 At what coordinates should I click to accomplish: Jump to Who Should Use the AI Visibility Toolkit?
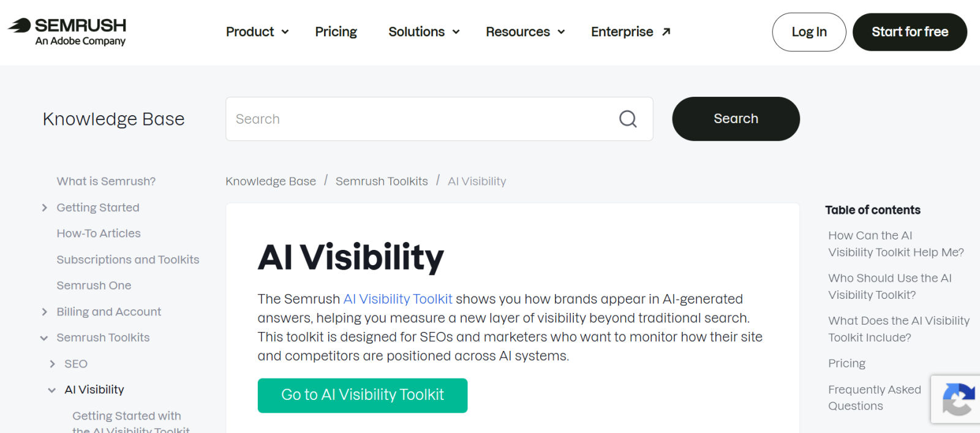[890, 287]
